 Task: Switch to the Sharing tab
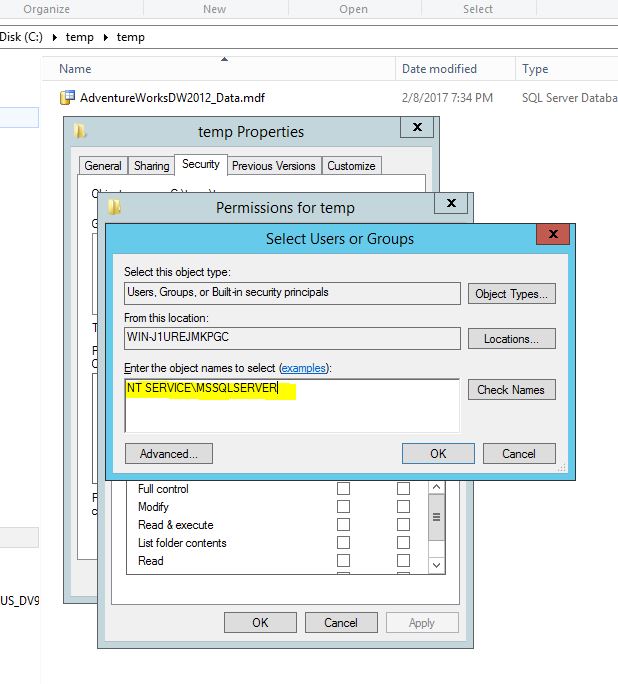tap(151, 166)
